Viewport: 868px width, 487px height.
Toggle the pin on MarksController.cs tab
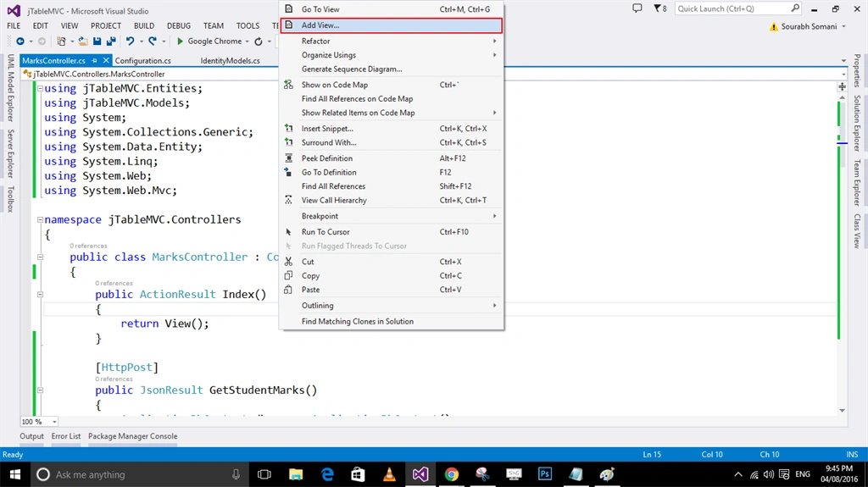click(x=95, y=60)
